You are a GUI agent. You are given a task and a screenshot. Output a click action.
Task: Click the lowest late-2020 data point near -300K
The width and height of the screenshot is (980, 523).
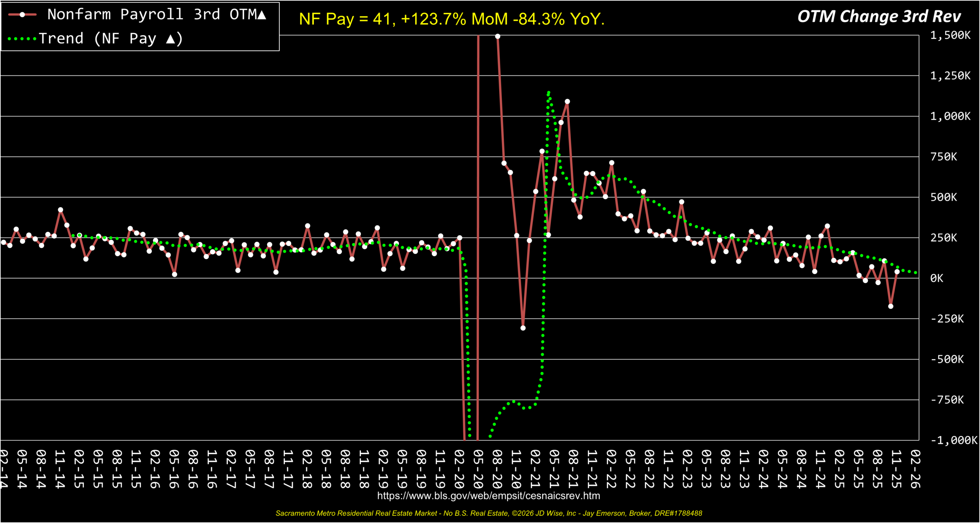tap(523, 328)
